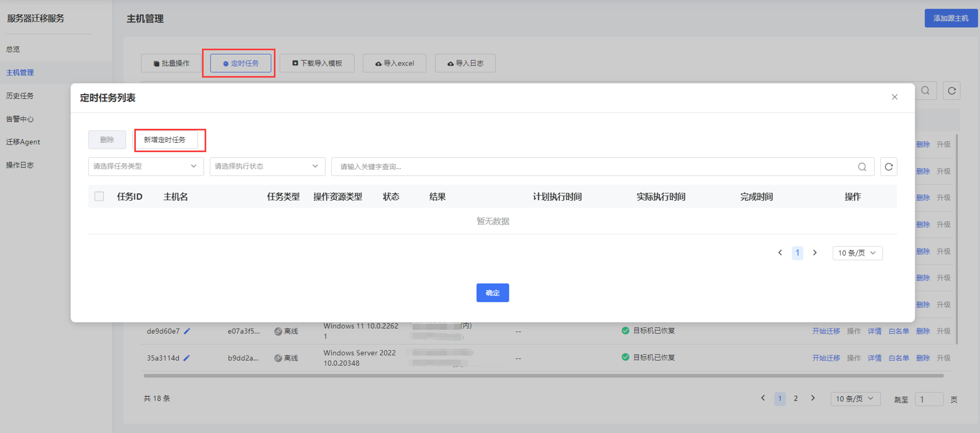Click the 离线 status icon for de9d60e7
Viewport: 980px width, 433px height.
278,331
